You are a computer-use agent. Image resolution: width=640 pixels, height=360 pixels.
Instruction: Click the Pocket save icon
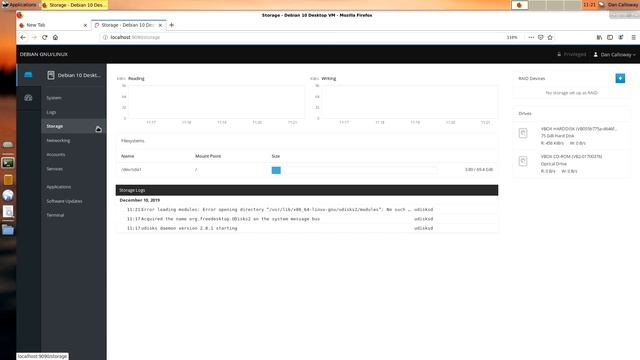(540, 37)
